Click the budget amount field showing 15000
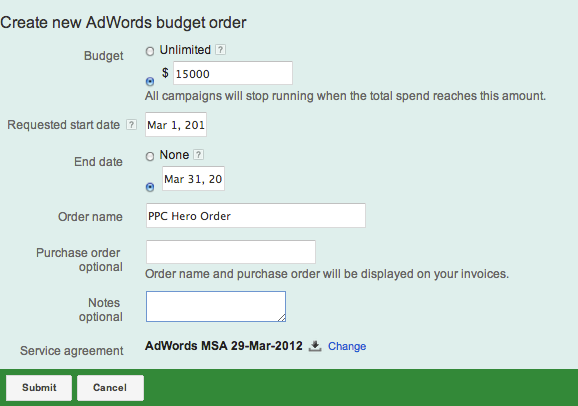The width and height of the screenshot is (578, 406). [233, 73]
